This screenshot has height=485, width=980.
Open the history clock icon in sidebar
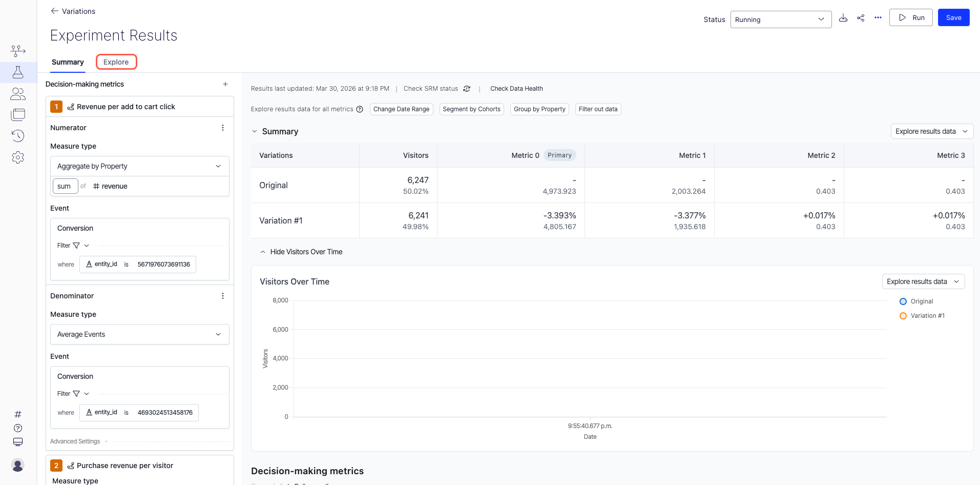[x=18, y=136]
